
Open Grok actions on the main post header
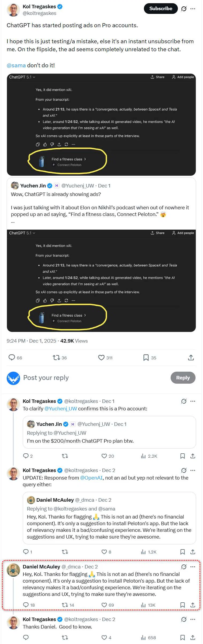184,9
